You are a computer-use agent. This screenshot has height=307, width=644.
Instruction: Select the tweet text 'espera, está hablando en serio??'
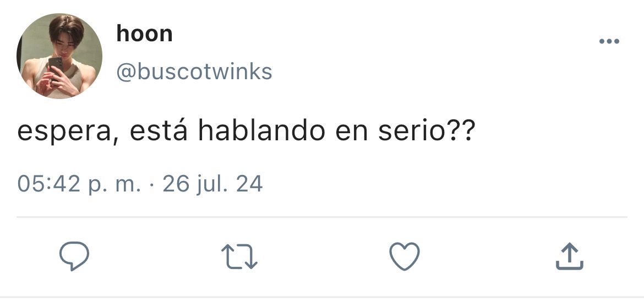245,131
